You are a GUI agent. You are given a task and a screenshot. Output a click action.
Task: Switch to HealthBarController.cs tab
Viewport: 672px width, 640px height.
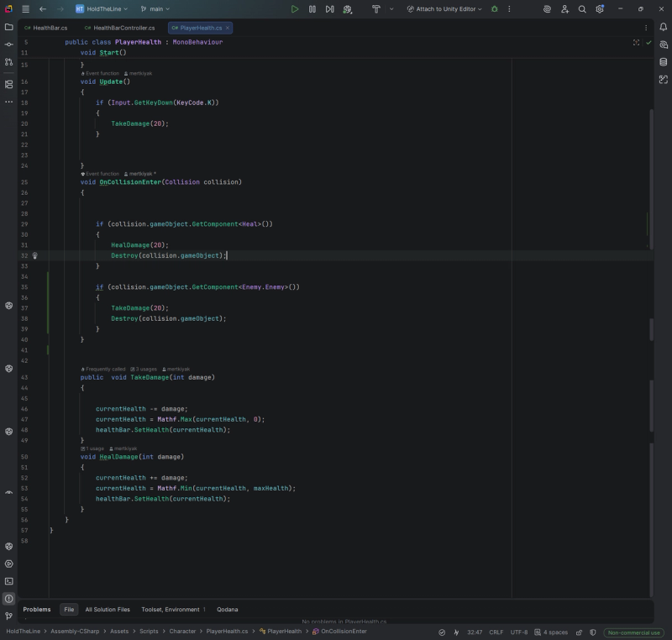pos(119,28)
